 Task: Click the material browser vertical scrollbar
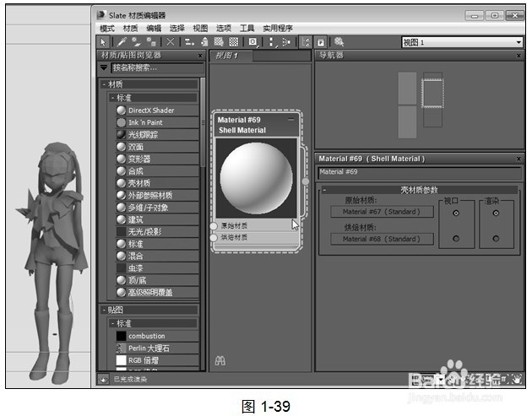(203, 122)
